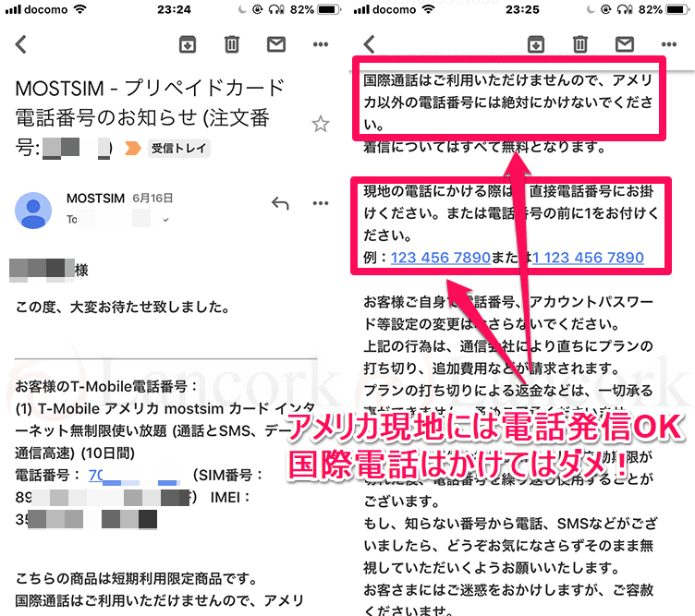
Task: Open the left screen toolbar more options
Action: click(321, 44)
